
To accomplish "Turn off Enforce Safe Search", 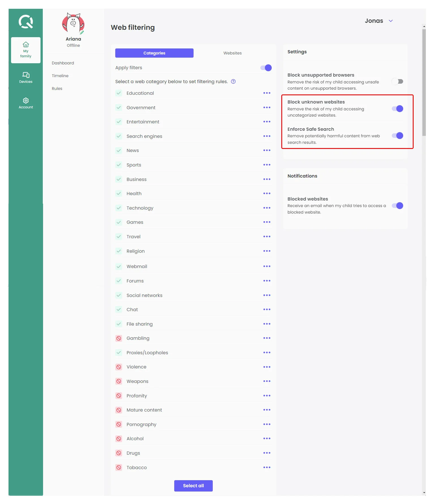I will (x=397, y=136).
